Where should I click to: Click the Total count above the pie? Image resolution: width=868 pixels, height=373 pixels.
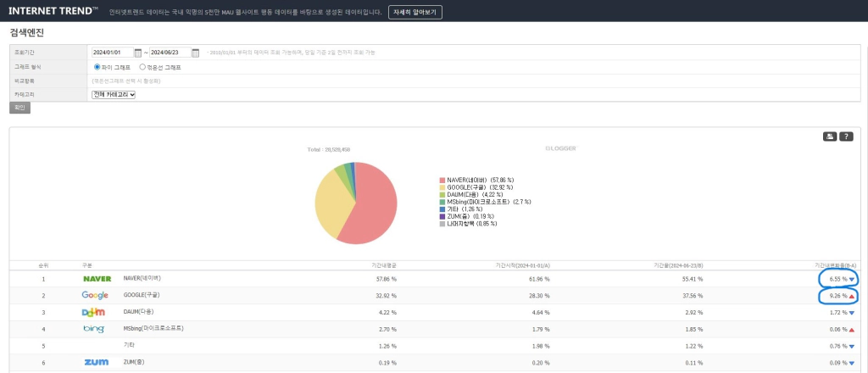click(x=329, y=150)
